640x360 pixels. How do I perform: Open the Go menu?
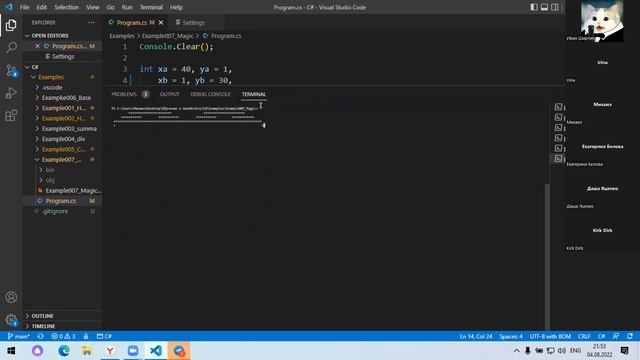coord(110,7)
